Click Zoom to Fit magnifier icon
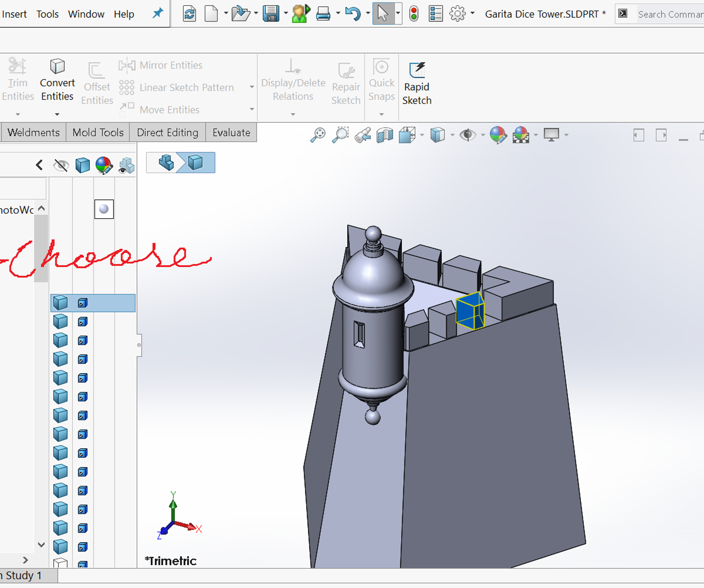The height and width of the screenshot is (588, 704). click(318, 135)
